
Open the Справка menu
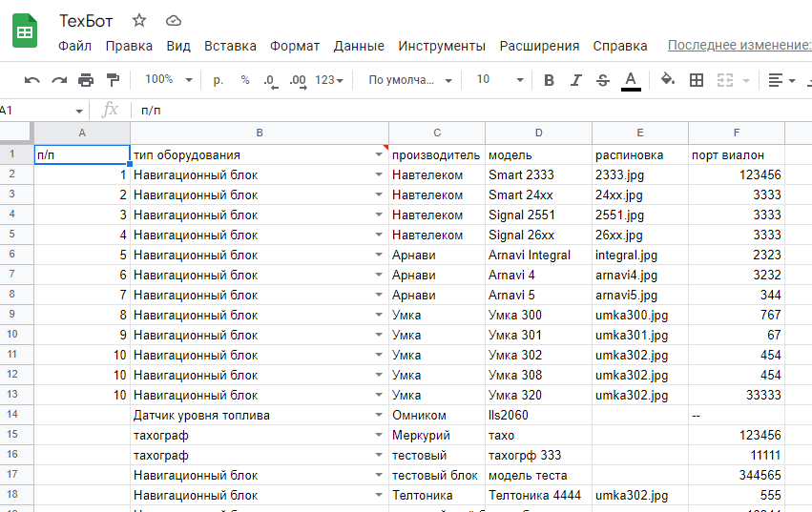620,46
